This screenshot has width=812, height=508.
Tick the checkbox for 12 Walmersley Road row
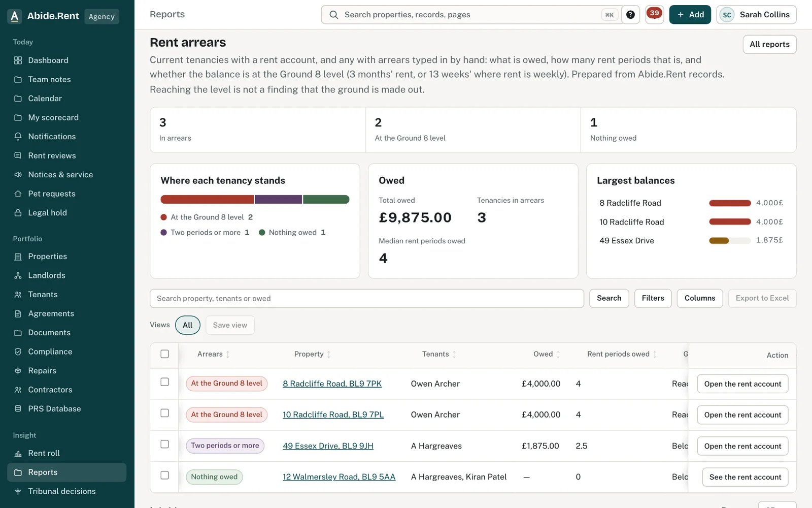pyautogui.click(x=164, y=475)
